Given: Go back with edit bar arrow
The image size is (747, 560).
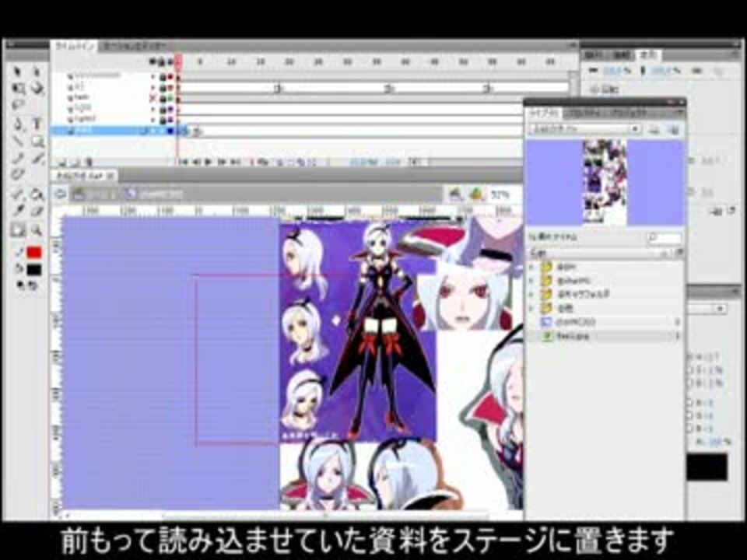Looking at the screenshot, I should click(60, 194).
